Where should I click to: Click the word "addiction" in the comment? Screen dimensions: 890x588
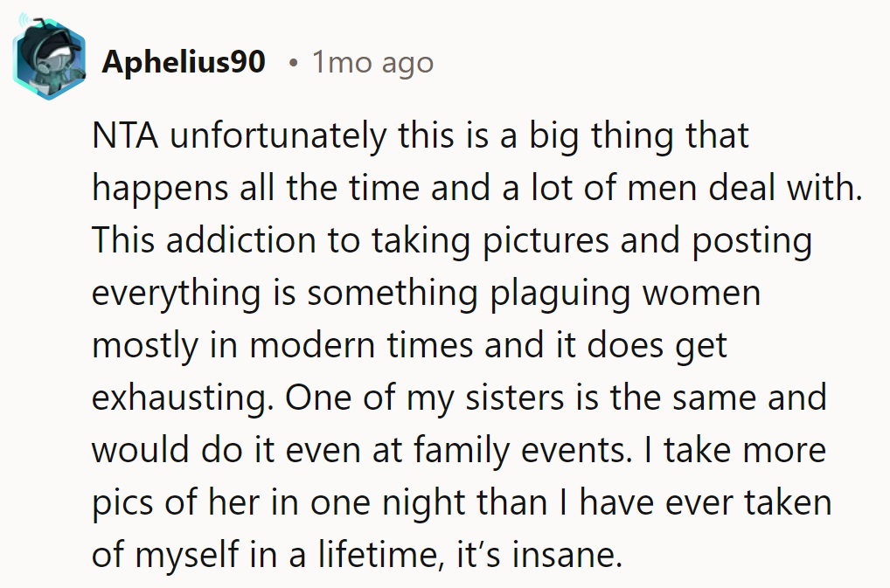click(x=223, y=240)
